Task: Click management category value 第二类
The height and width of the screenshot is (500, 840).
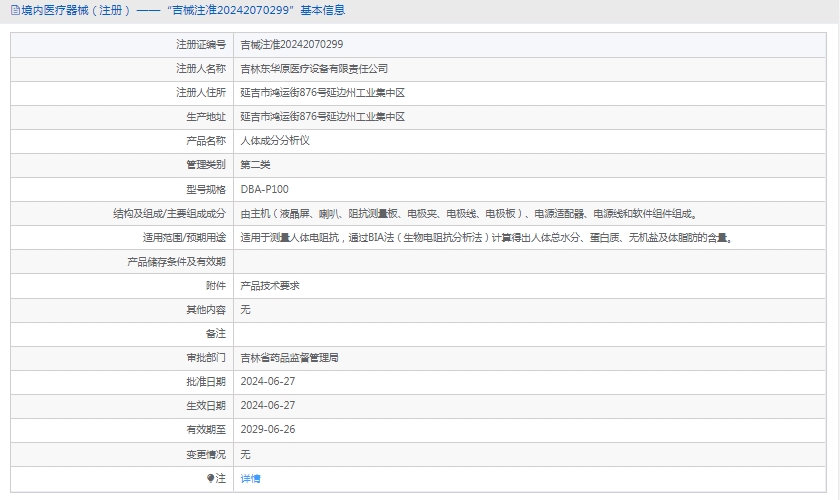Action: pos(255,165)
